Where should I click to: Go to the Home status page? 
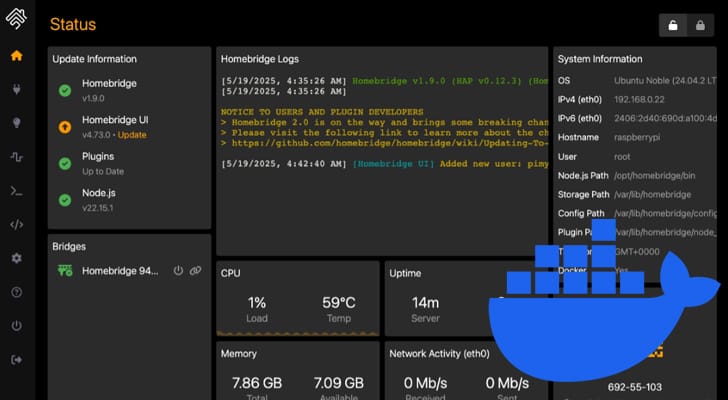tap(16, 56)
